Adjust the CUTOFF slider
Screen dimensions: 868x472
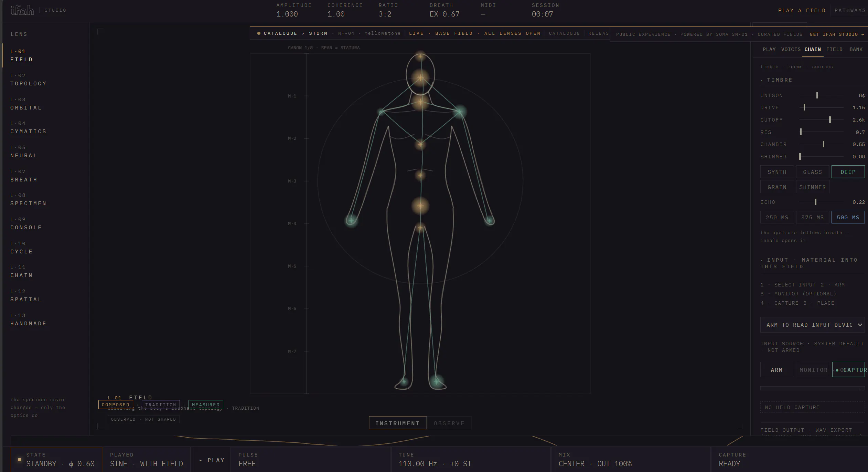[822, 120]
